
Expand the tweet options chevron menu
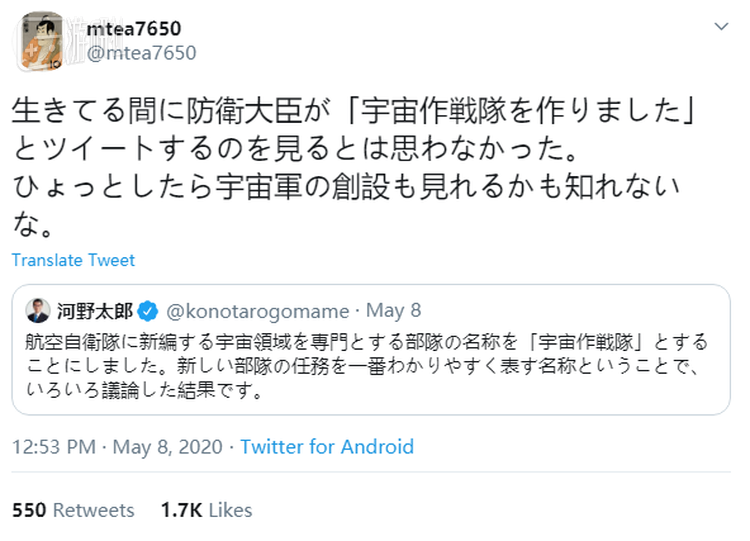click(x=718, y=29)
